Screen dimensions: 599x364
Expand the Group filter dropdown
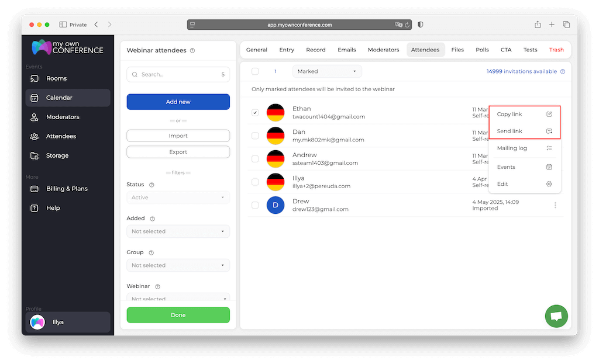178,265
